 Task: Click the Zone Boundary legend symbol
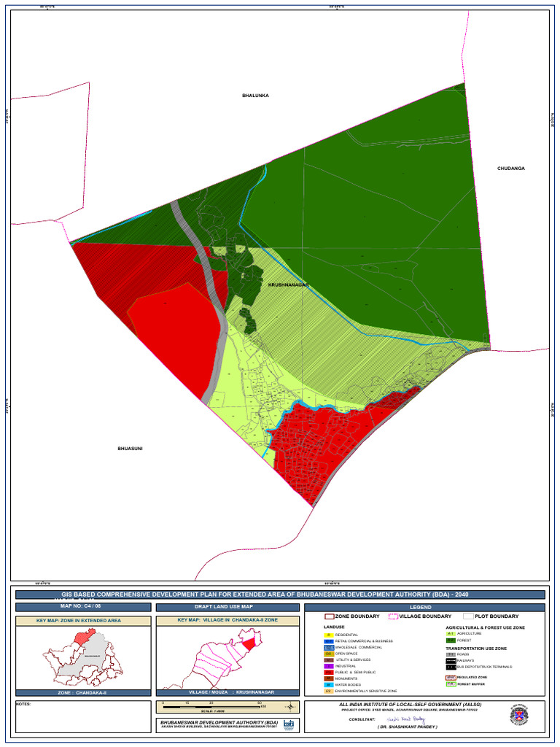pos(329,616)
